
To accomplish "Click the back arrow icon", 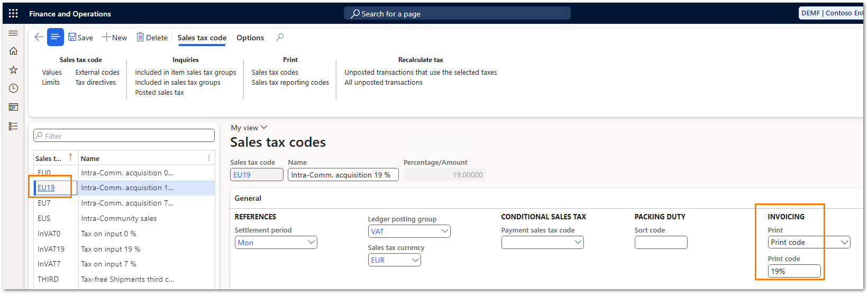I will 39,37.
